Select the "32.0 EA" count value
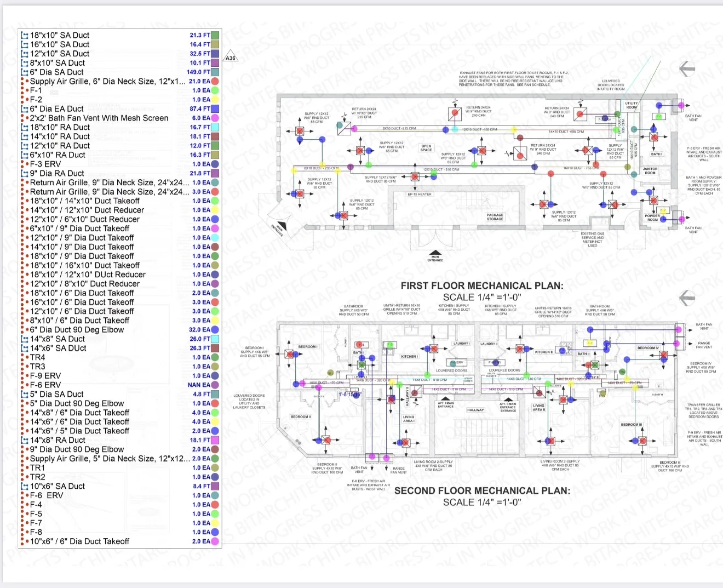Viewport: 723px width, 588px height. [199, 329]
